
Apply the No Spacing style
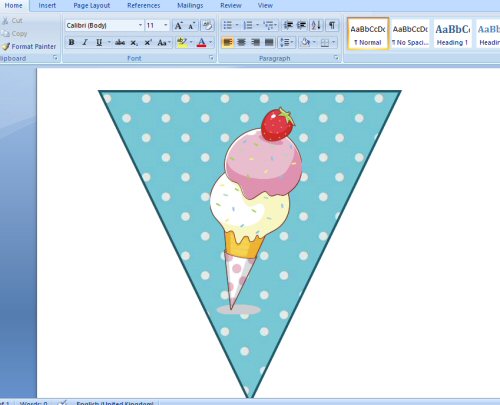(410, 34)
